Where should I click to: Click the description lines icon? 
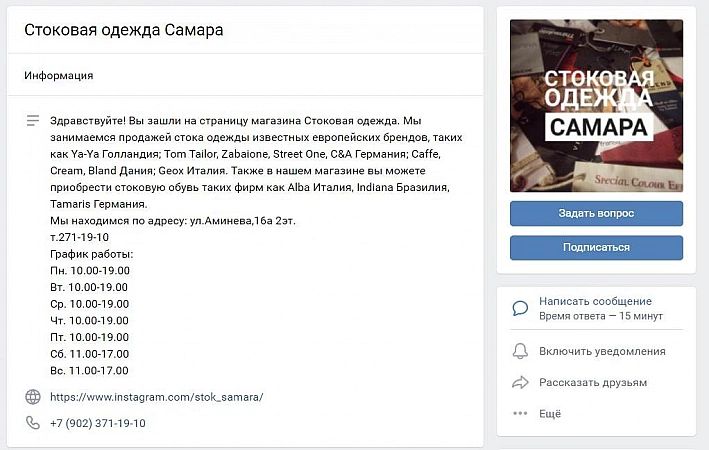point(33,120)
